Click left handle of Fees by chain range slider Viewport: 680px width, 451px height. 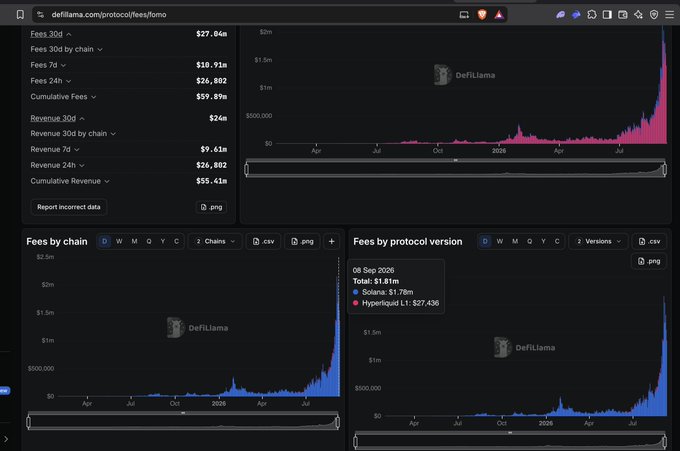click(29, 422)
